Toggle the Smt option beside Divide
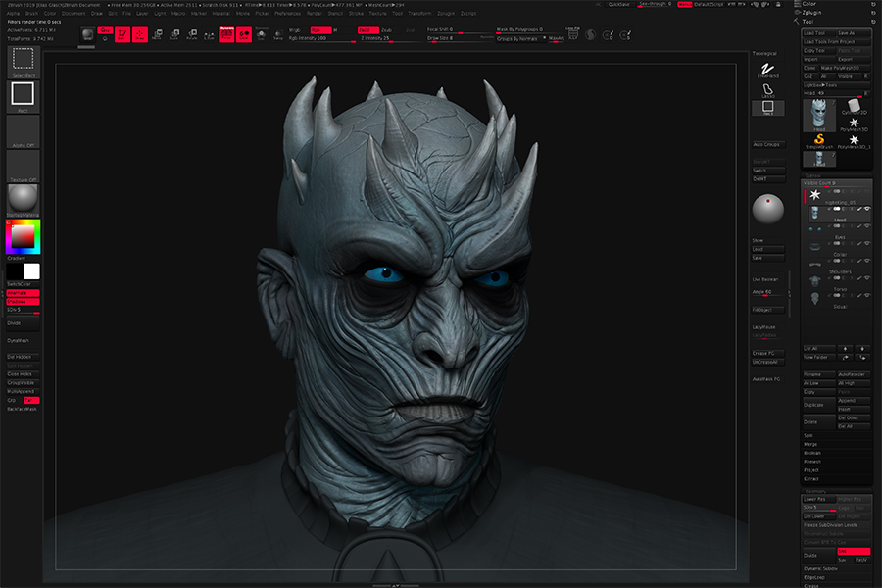This screenshot has width=882, height=588. [854, 551]
